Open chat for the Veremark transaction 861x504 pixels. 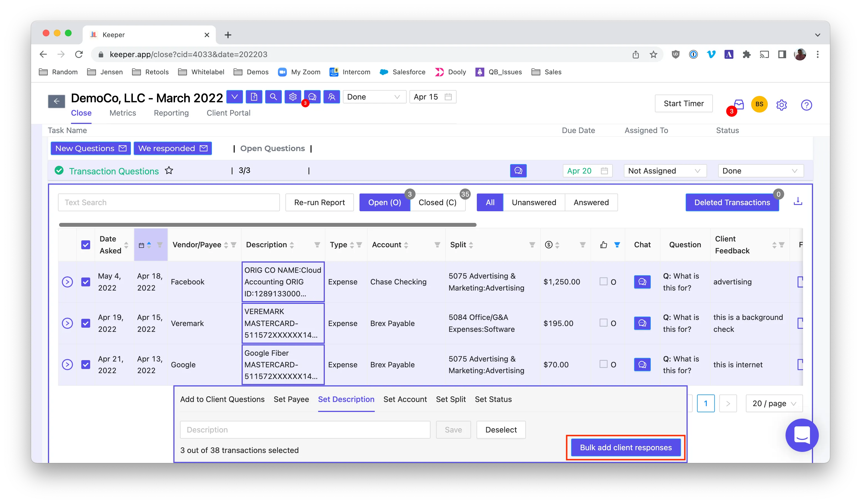point(642,323)
